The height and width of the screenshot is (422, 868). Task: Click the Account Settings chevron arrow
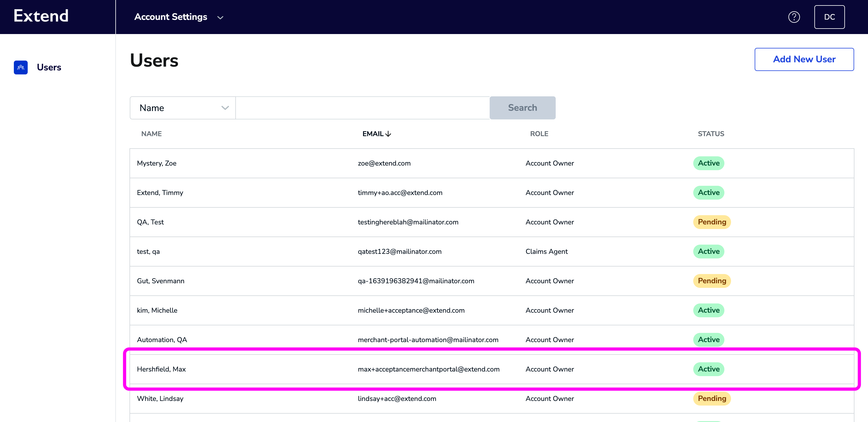220,18
